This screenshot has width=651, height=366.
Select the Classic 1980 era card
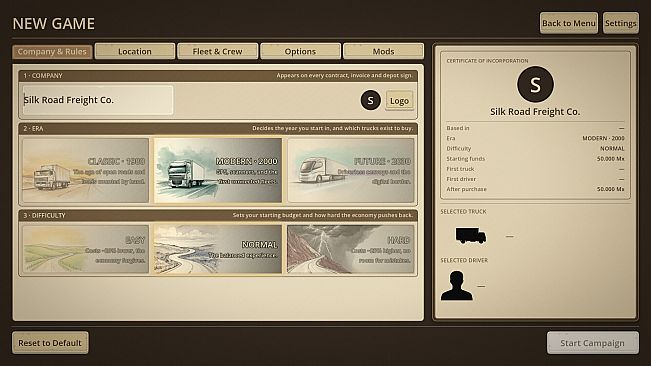pos(86,171)
